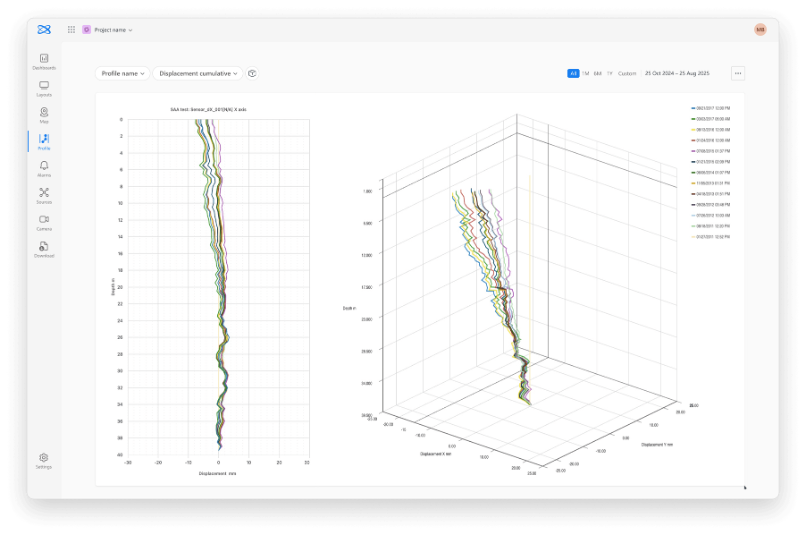
Task: Expand the Displacement cumulative dropdown
Action: 199,73
